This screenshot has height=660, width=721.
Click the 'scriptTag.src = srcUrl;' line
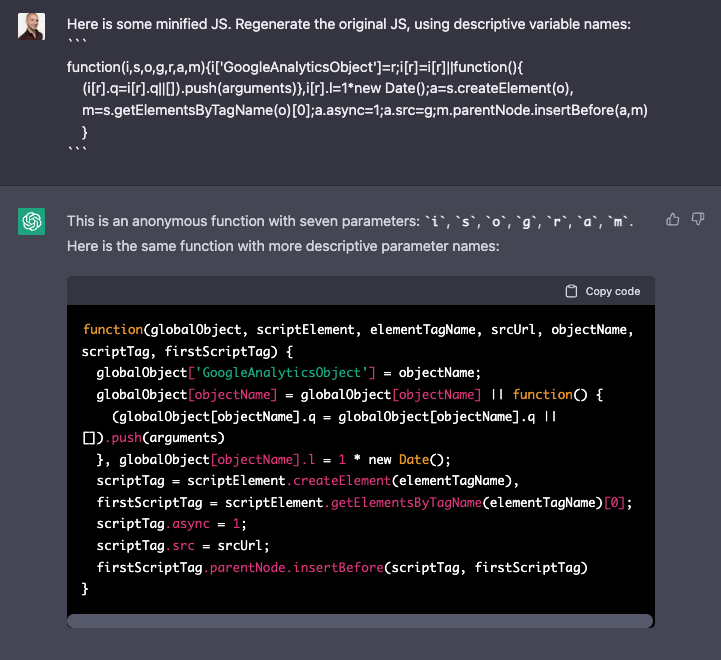click(x=183, y=546)
